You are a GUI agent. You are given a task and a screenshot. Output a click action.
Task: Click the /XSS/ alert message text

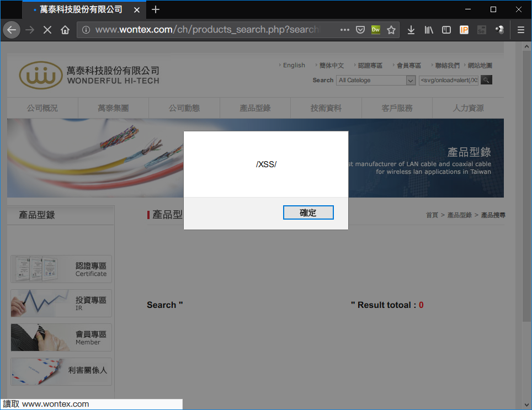point(266,164)
